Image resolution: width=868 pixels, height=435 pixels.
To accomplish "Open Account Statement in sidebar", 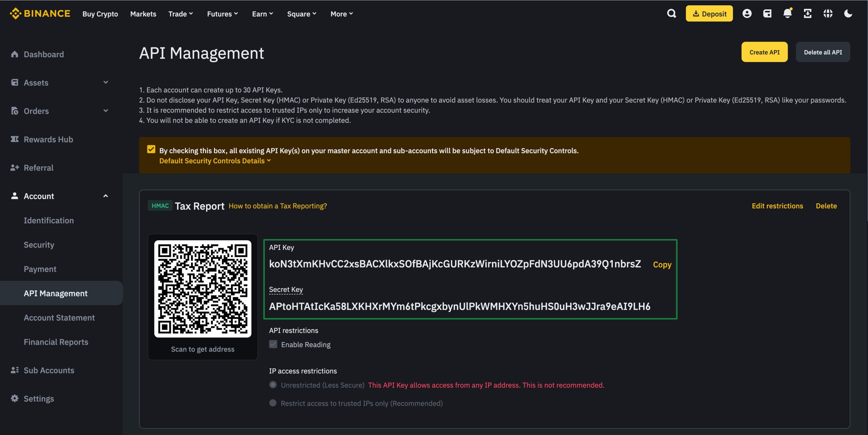I will pyautogui.click(x=59, y=318).
